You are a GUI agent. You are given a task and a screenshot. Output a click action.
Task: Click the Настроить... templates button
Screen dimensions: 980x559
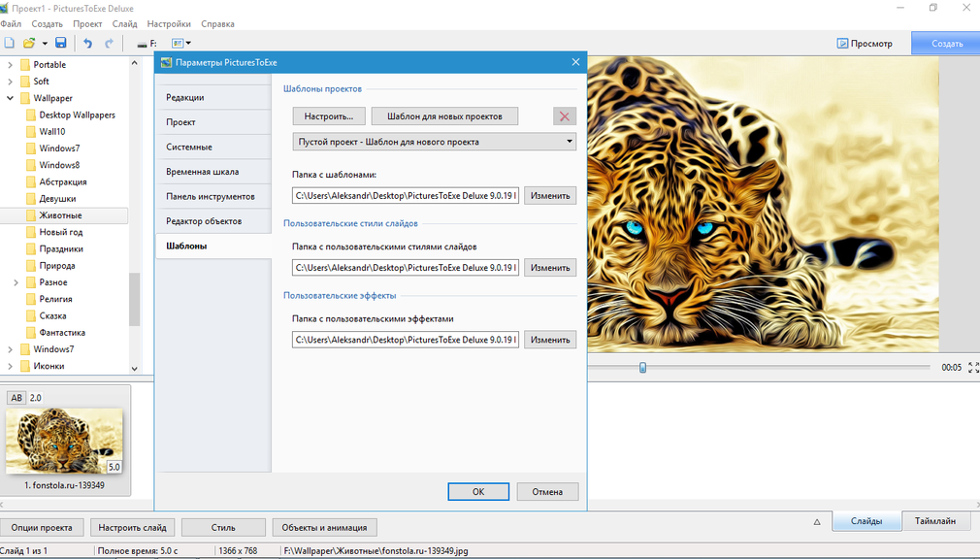click(x=329, y=116)
